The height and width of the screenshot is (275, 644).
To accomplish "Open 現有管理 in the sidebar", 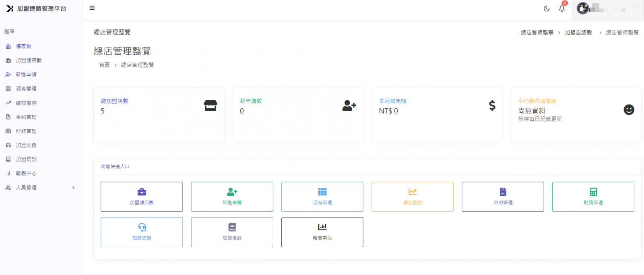I will tap(26, 89).
